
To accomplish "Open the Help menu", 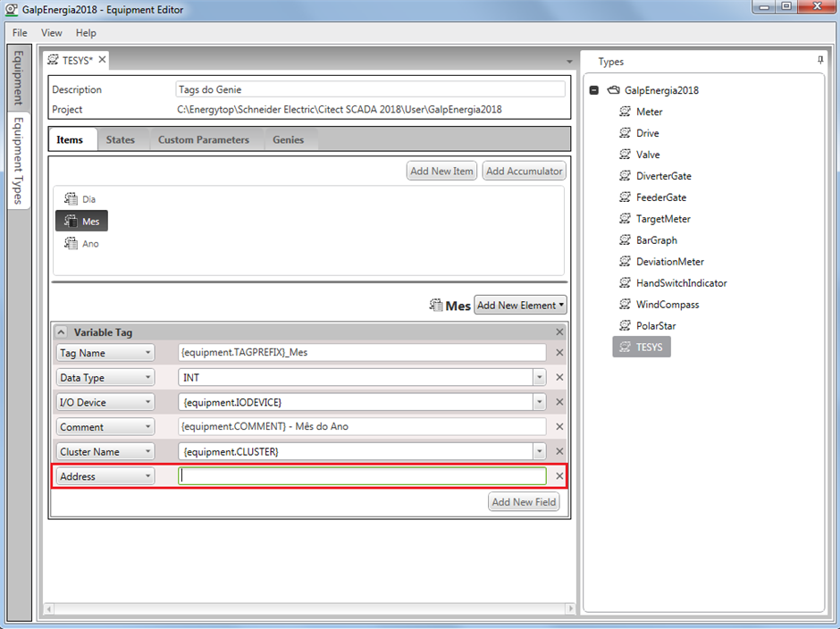I will [x=86, y=33].
